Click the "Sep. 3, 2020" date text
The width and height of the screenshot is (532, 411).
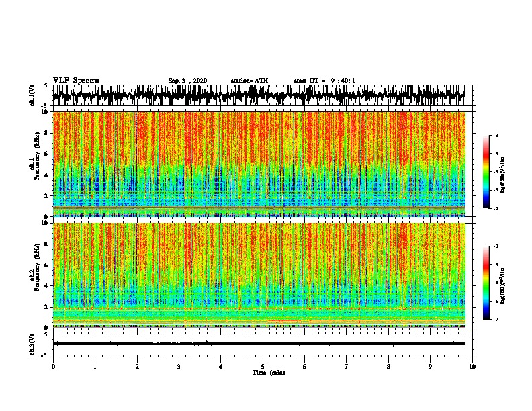click(x=187, y=81)
